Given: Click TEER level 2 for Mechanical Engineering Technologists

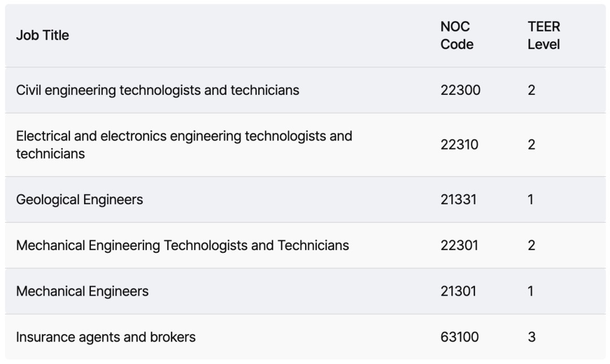Looking at the screenshot, I should coord(531,245).
